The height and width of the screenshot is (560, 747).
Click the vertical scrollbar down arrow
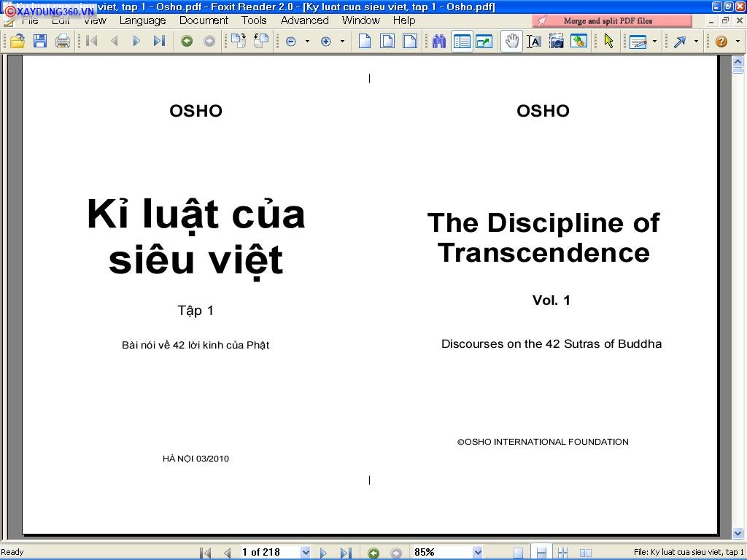click(x=738, y=534)
